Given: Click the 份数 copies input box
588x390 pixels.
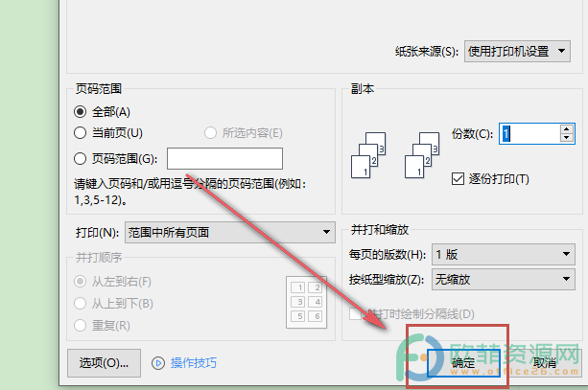Looking at the screenshot, I should tap(529, 133).
